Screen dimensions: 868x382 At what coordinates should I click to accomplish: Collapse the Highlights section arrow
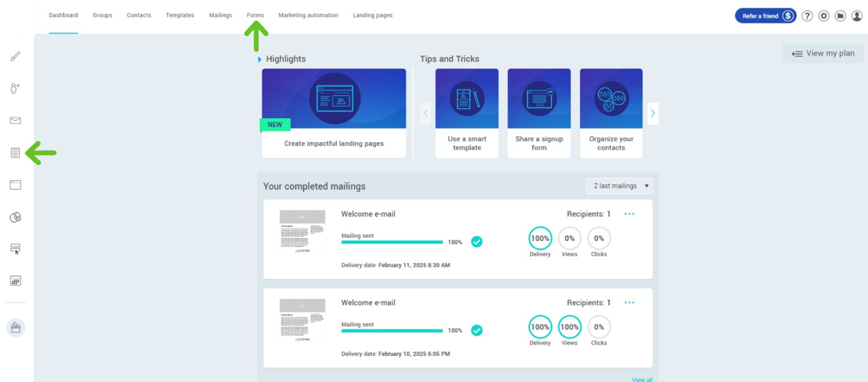(x=260, y=59)
